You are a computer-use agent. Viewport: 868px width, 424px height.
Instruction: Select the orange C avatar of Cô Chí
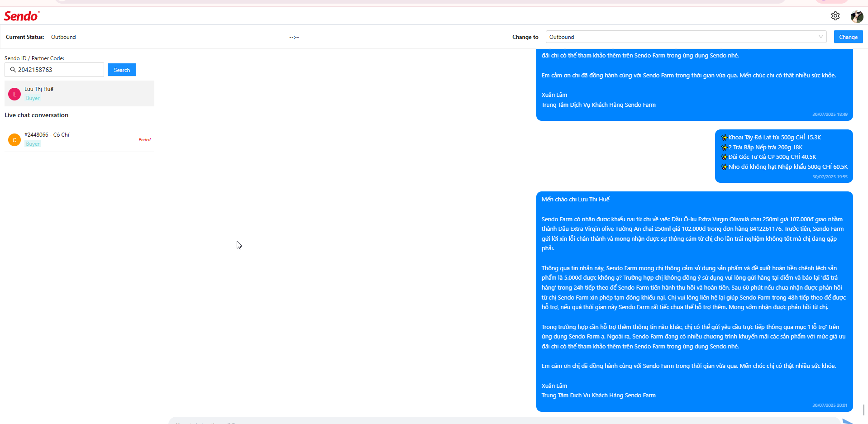[14, 140]
